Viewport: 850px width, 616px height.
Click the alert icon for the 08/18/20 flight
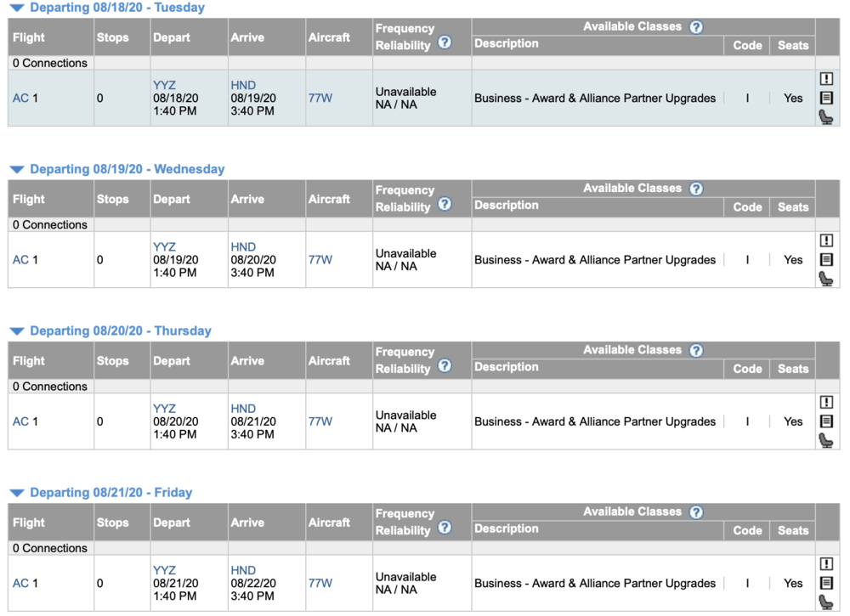tap(826, 78)
